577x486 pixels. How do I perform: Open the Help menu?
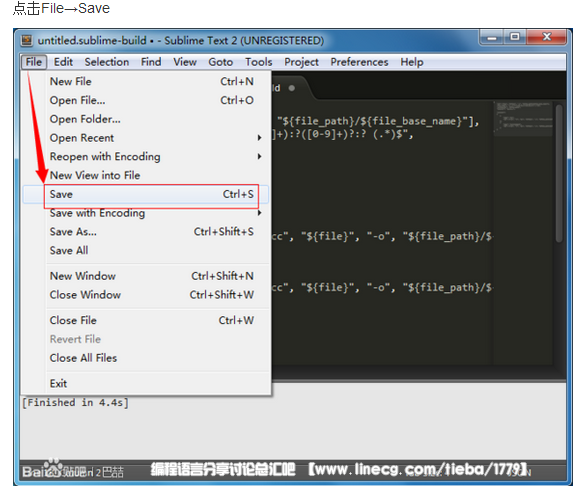412,62
